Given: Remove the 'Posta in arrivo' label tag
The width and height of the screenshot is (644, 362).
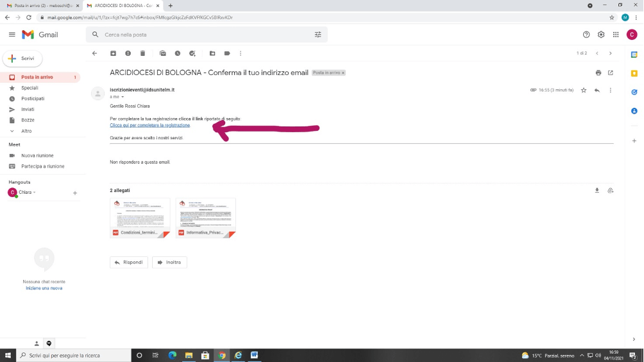Looking at the screenshot, I should tap(343, 73).
